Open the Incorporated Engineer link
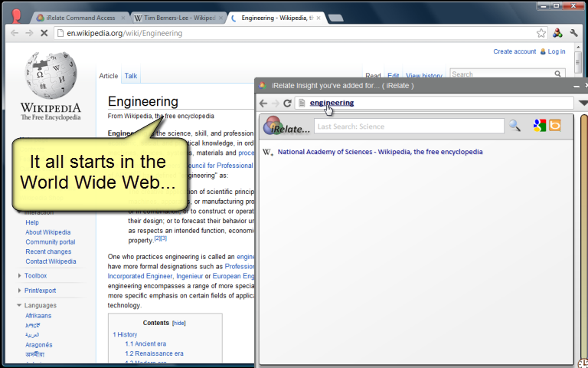This screenshot has width=588, height=368. tap(140, 276)
